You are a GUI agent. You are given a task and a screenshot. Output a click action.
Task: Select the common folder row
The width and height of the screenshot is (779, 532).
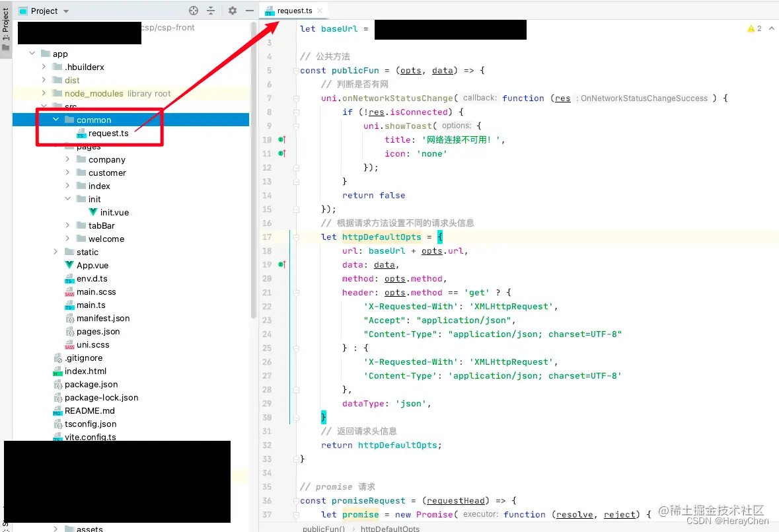(x=131, y=120)
